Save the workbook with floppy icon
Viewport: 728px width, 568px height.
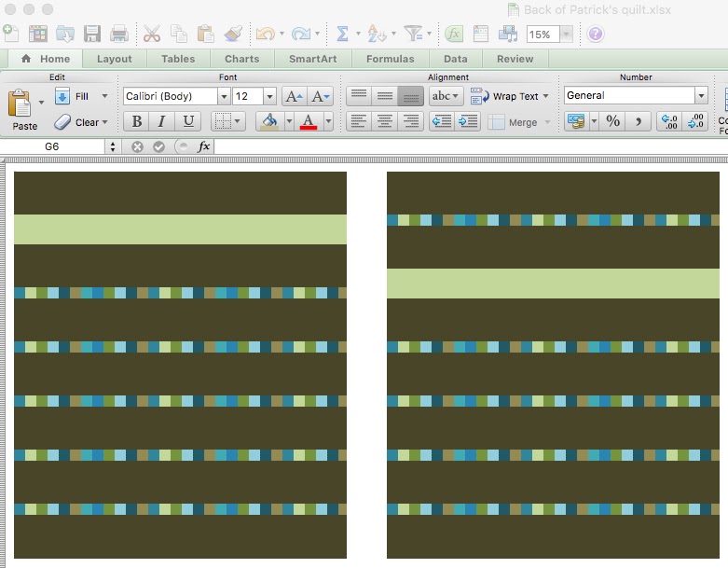92,34
